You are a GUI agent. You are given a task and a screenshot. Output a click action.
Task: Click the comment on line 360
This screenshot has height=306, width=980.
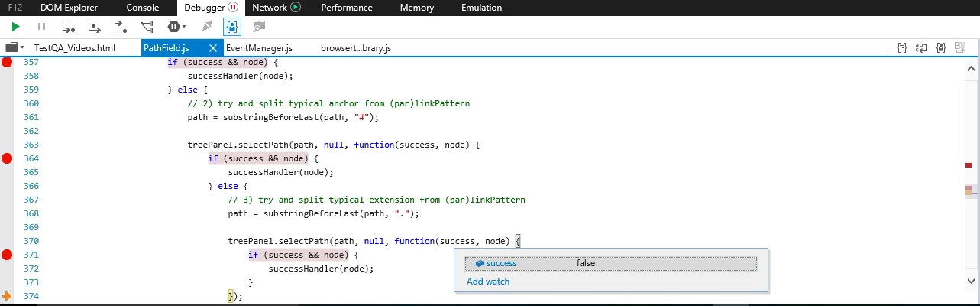tap(328, 103)
